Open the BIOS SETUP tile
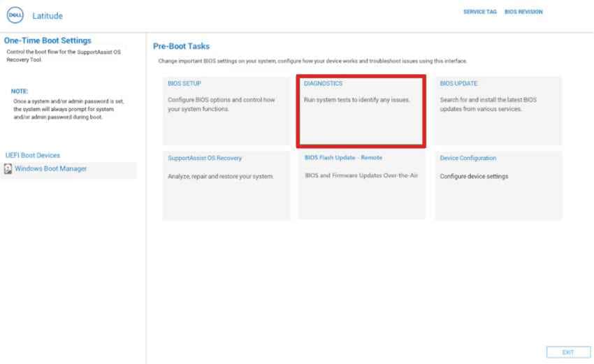Viewport: 594px width, 364px height. click(226, 111)
